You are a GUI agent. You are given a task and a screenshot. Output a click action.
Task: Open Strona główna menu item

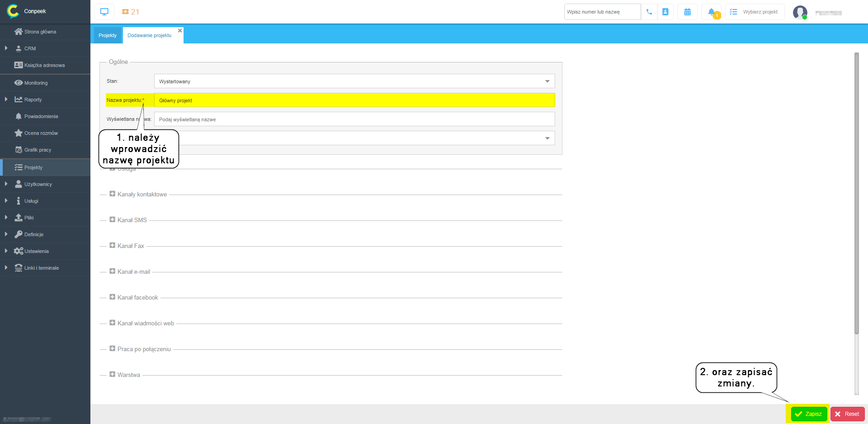[x=45, y=32]
